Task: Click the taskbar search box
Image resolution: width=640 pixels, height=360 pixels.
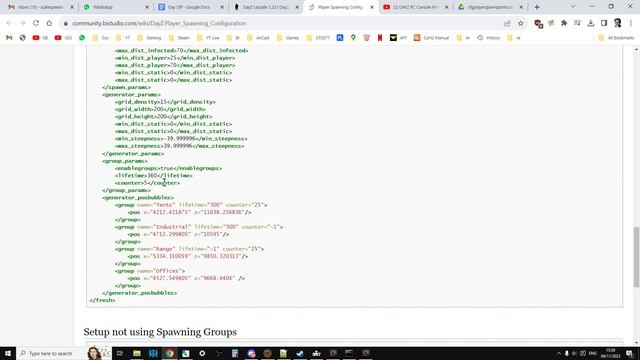Action: click(63, 353)
